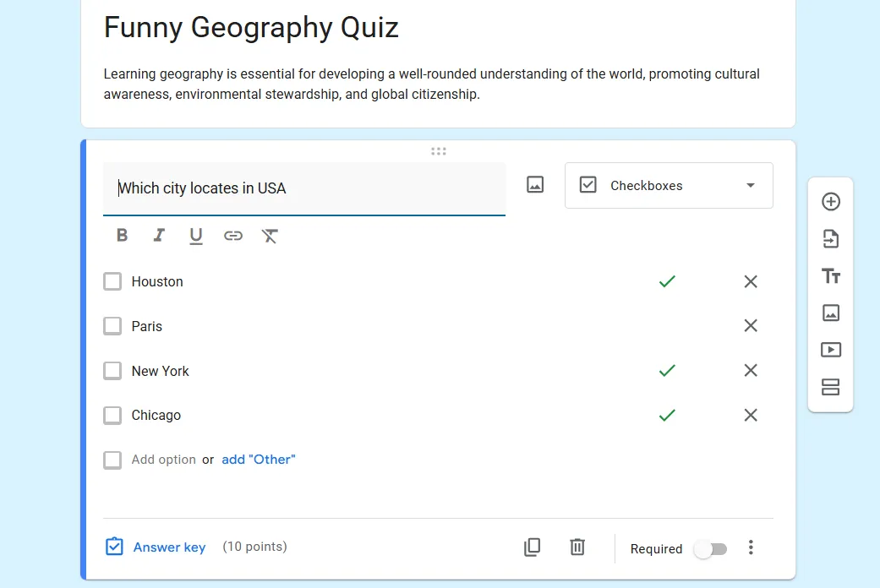Tick the Paris option checkbox

coord(112,326)
